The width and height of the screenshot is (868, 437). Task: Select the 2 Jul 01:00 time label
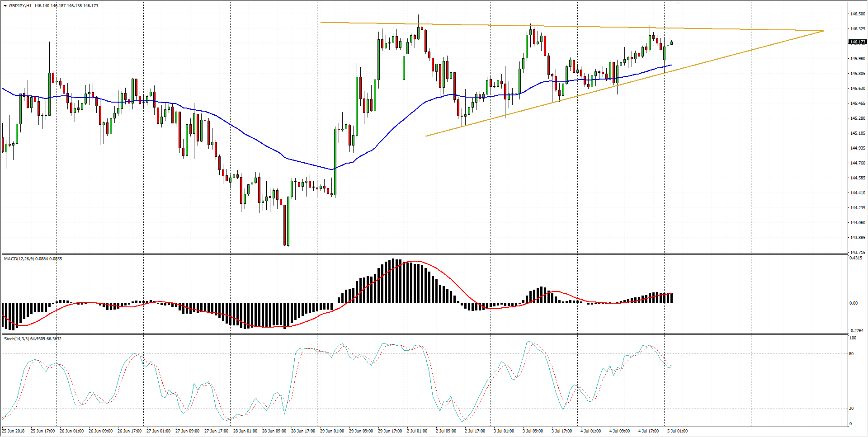[418, 431]
